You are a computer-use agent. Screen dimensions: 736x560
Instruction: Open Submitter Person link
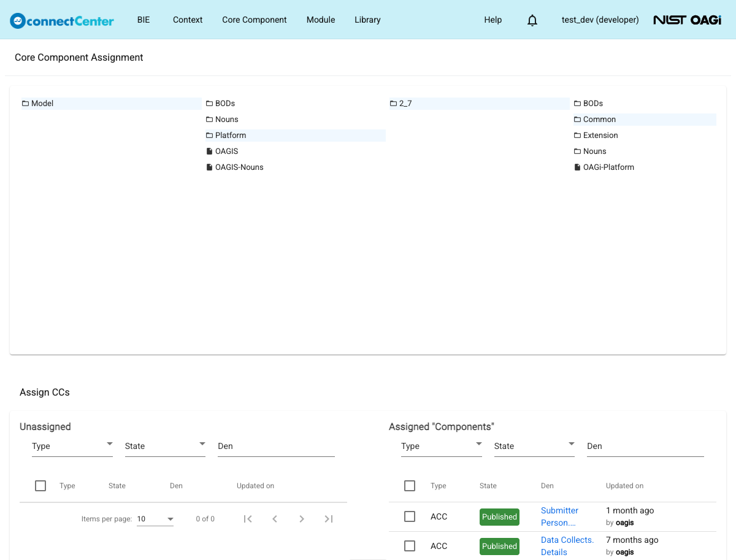point(559,516)
